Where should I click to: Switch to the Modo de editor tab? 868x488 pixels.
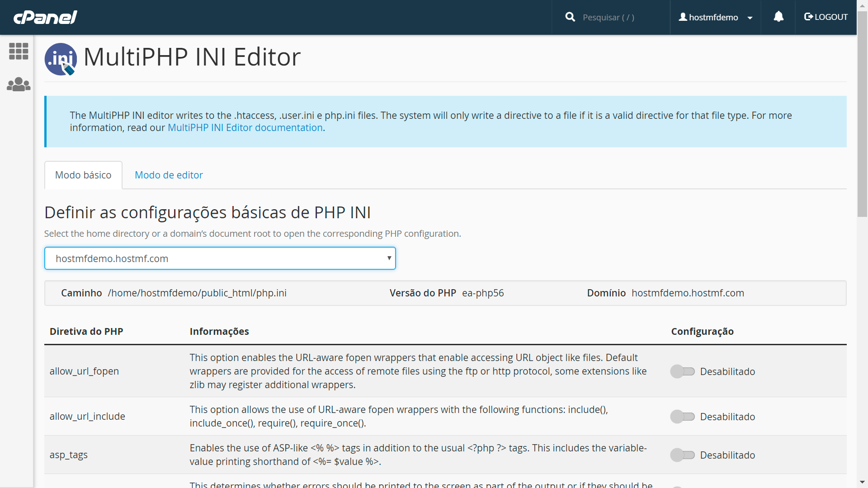click(x=169, y=175)
